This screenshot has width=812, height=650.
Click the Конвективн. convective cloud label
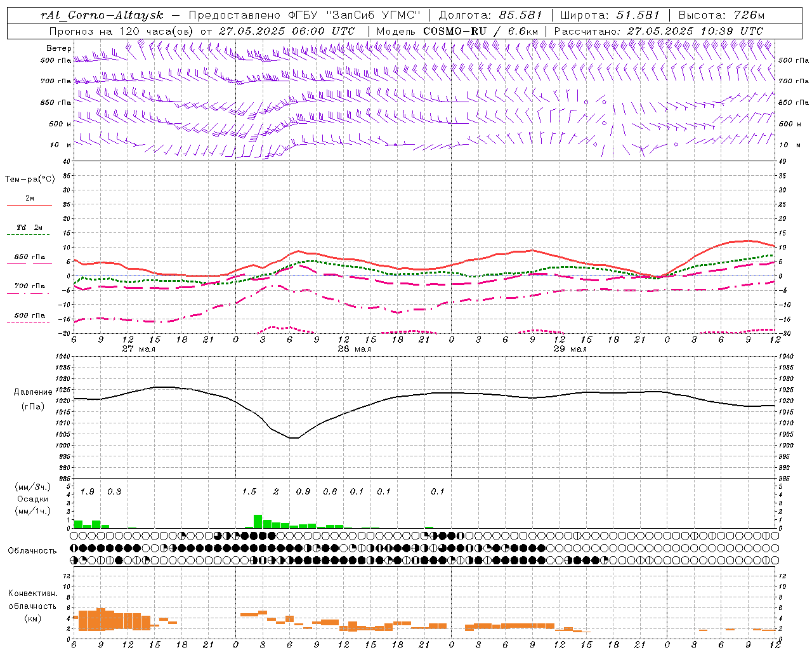coord(33,594)
